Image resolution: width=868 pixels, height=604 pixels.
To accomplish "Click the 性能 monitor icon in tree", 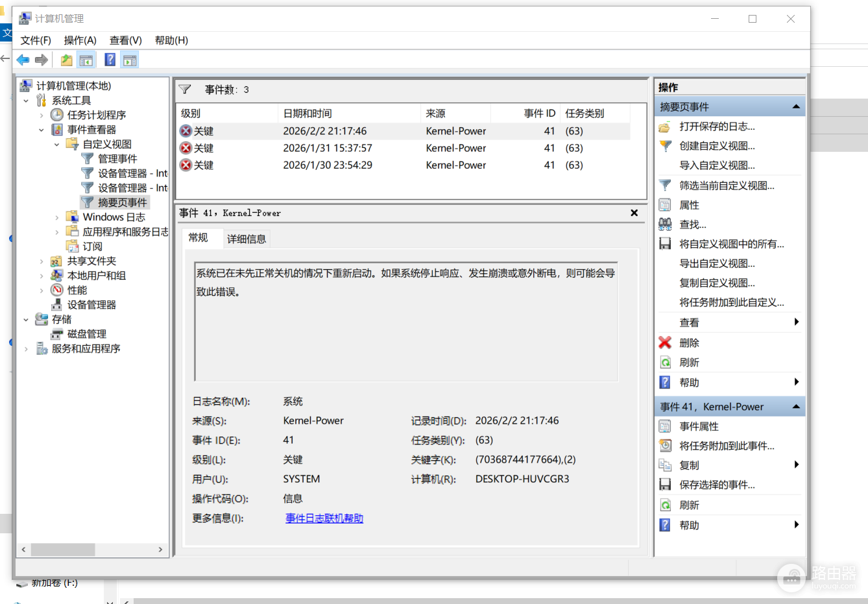I will coord(57,290).
